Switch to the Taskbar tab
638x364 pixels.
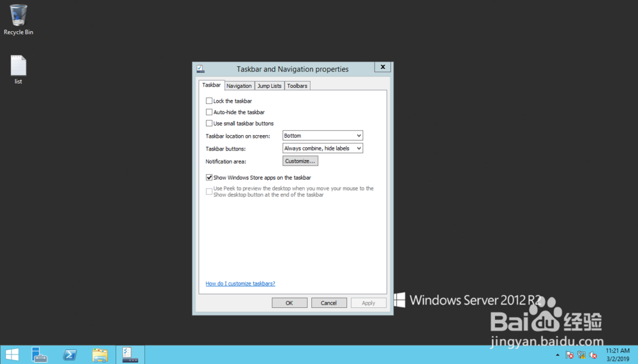tap(212, 85)
